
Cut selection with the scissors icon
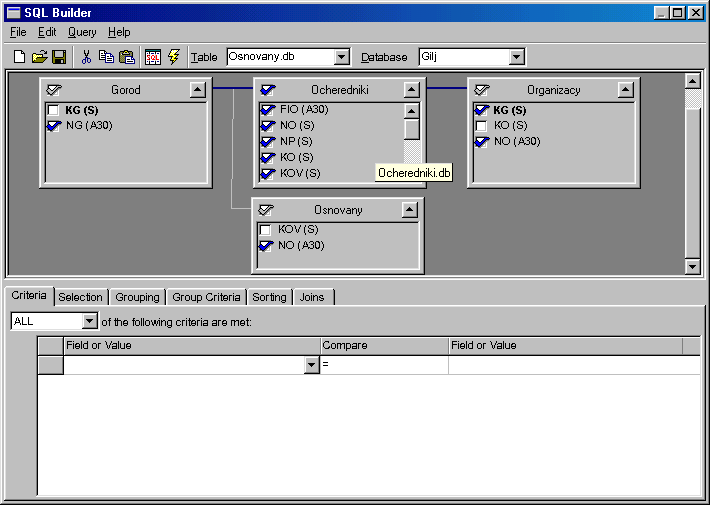point(86,57)
